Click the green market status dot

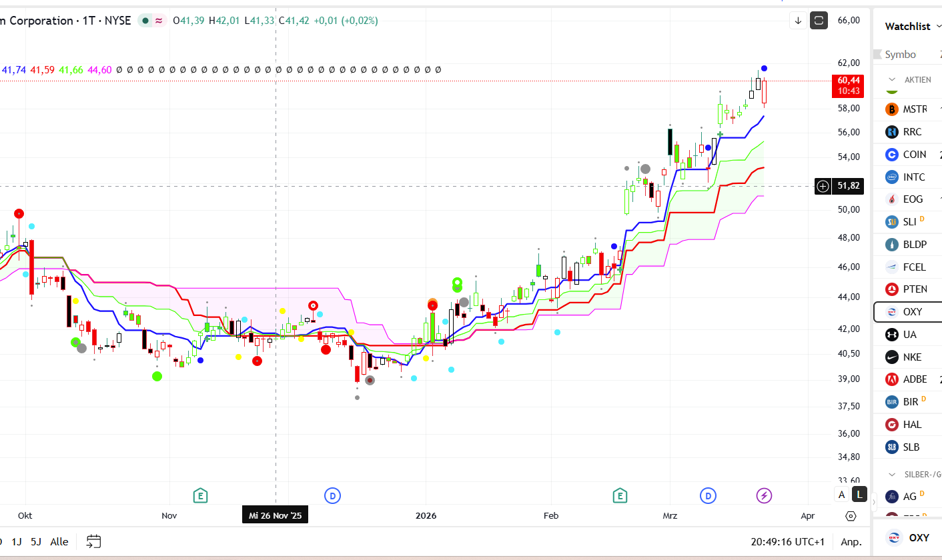tap(145, 21)
